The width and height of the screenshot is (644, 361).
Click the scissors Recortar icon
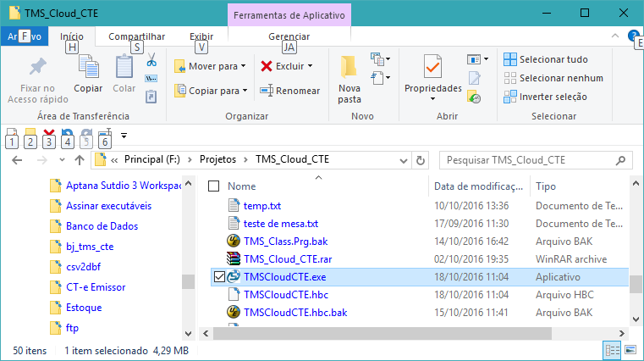pyautogui.click(x=151, y=60)
